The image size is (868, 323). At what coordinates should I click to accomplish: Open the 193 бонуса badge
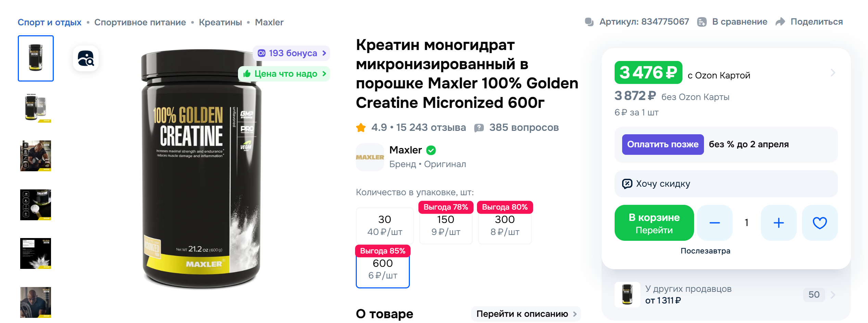pos(291,53)
